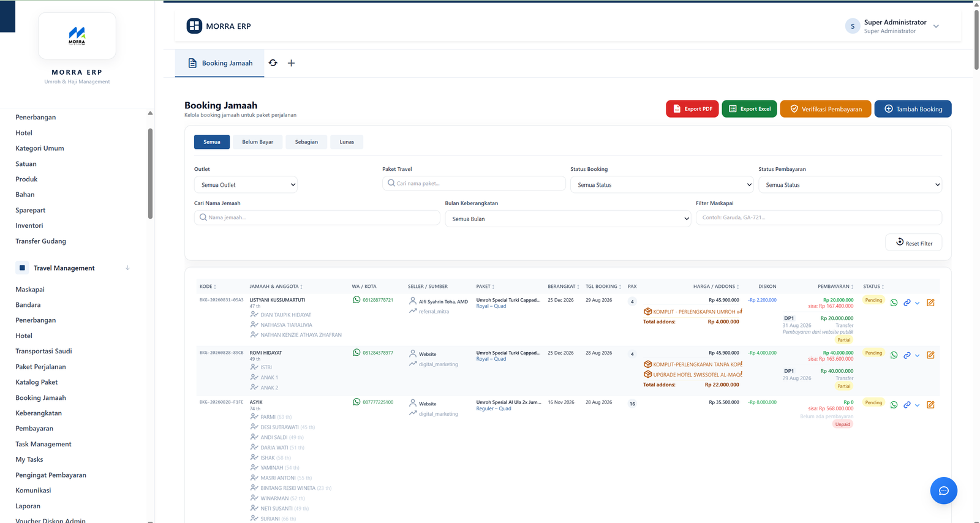Focus the Paket Travel search field
The height and width of the screenshot is (523, 980).
tap(474, 183)
